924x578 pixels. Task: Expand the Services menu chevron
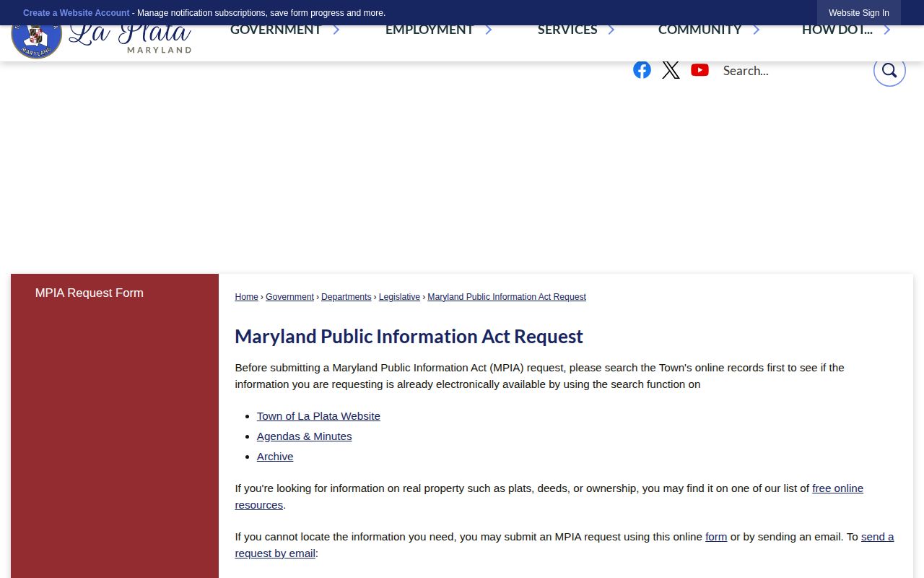click(x=611, y=30)
